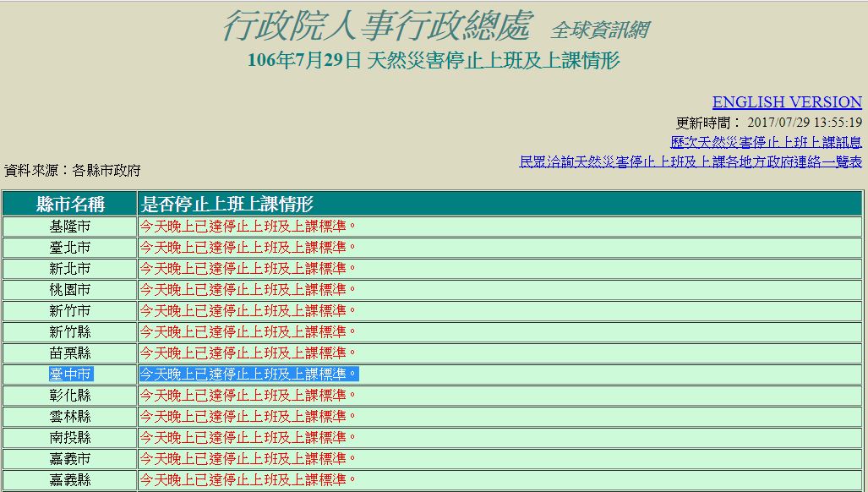868x492 pixels.
Task: Click the status text in 彰化縣 row
Action: (248, 395)
